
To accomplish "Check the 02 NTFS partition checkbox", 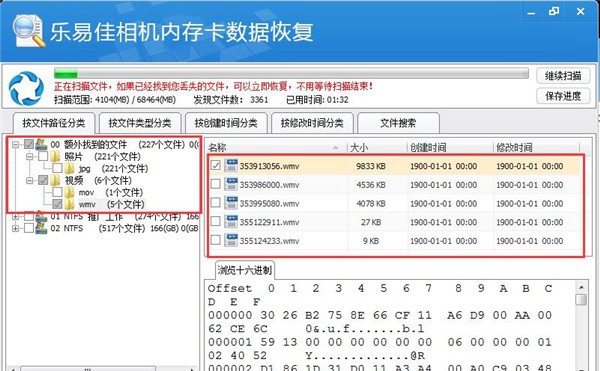I will tap(29, 228).
